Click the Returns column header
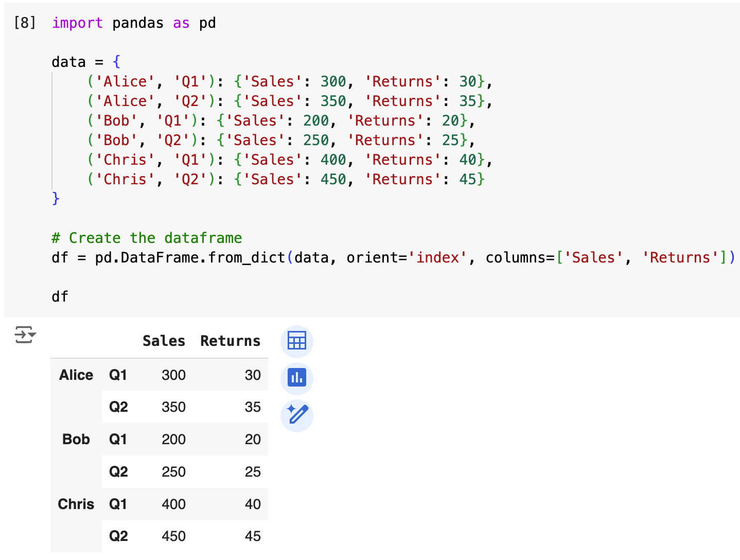This screenshot has width=740, height=560. tap(230, 341)
